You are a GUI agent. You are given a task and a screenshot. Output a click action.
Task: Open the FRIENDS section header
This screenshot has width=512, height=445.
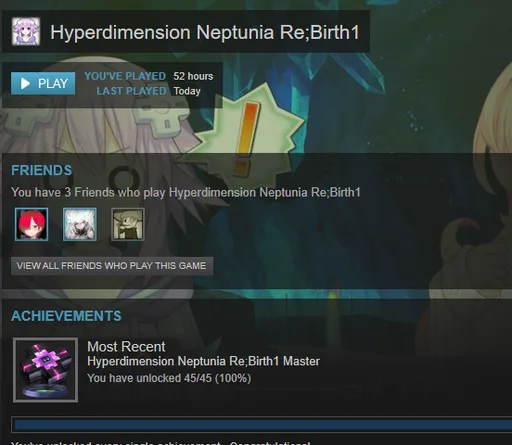point(42,170)
